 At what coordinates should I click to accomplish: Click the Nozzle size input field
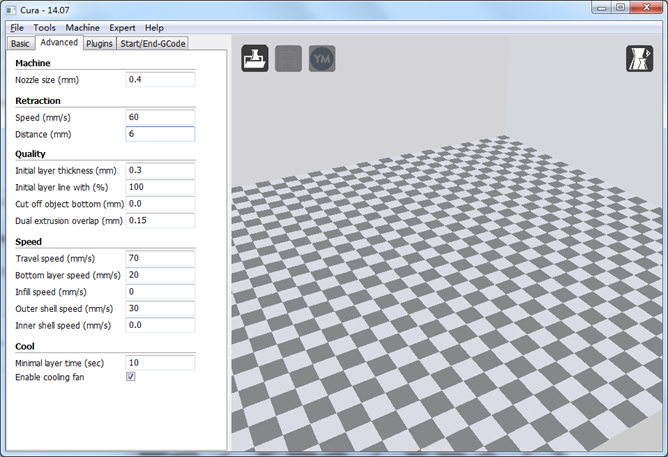click(160, 80)
